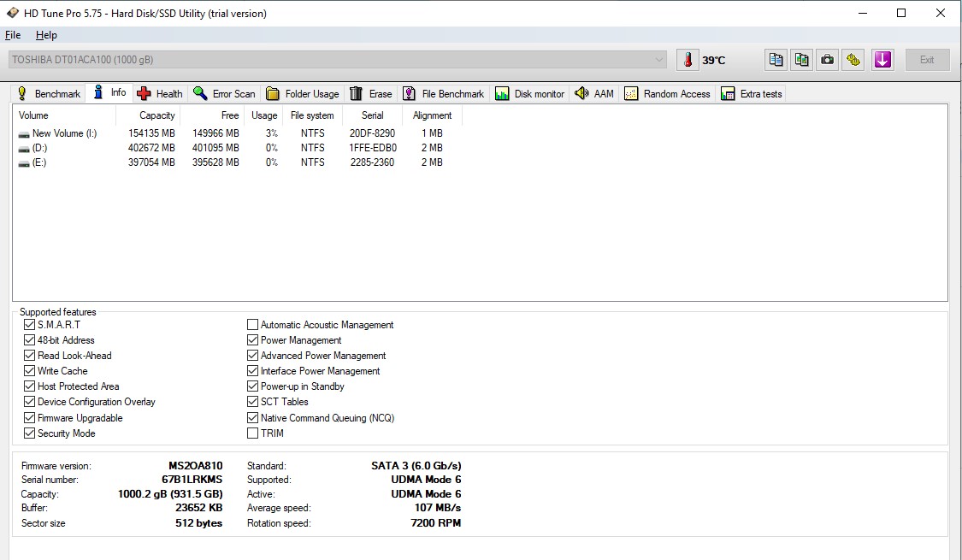Click the copy text to clipboard icon
The height and width of the screenshot is (560, 962).
click(776, 60)
